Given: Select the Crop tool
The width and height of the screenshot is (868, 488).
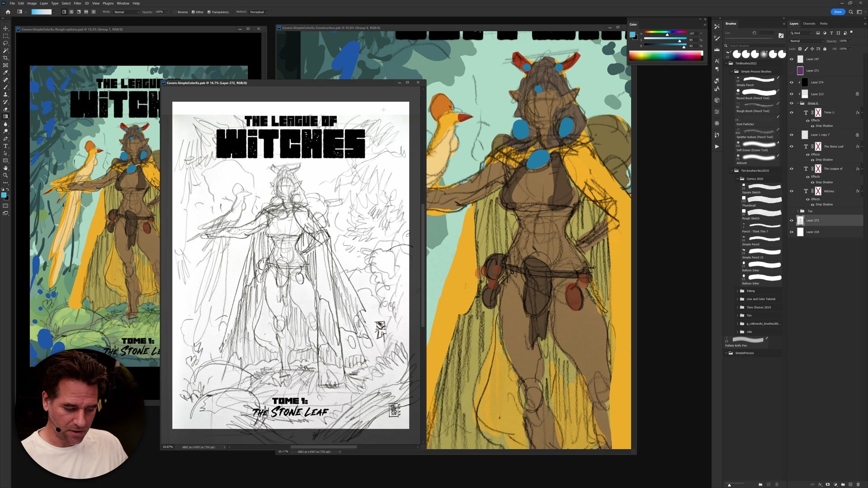Looking at the screenshot, I should pos(5,58).
